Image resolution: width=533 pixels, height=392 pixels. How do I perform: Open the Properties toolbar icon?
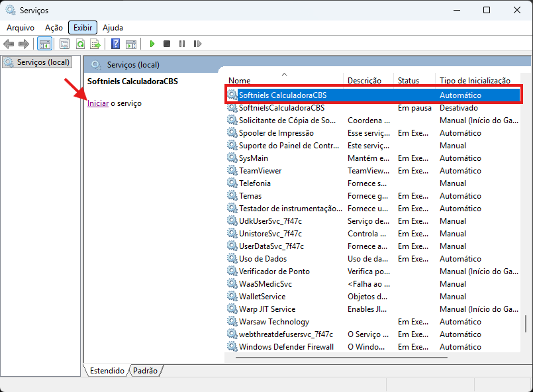click(64, 44)
